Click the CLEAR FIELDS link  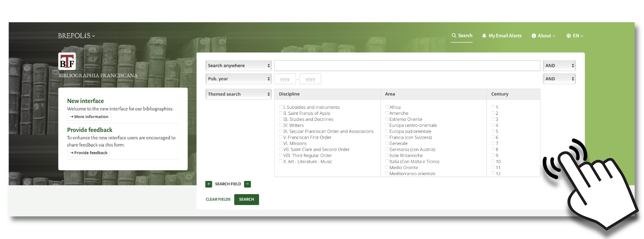(218, 199)
